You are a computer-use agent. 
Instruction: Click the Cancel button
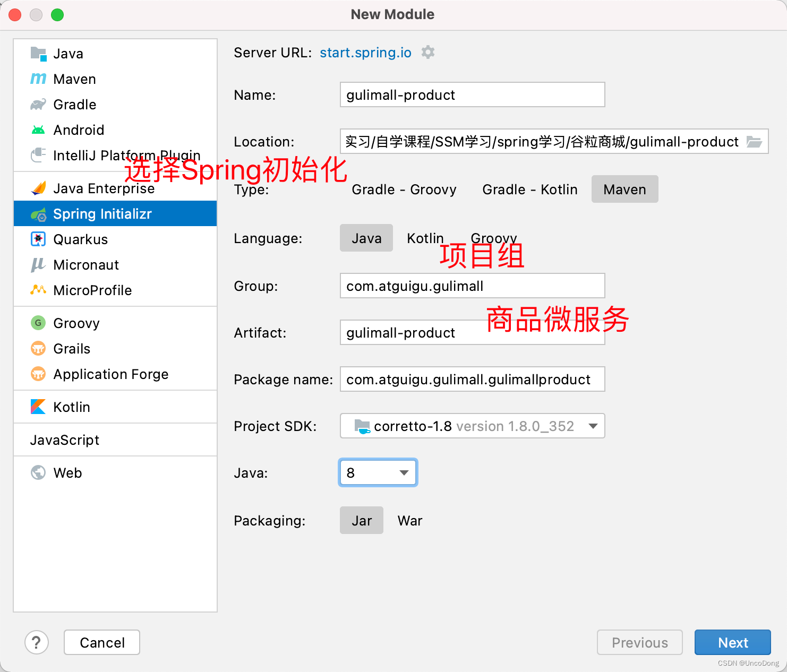tap(102, 642)
